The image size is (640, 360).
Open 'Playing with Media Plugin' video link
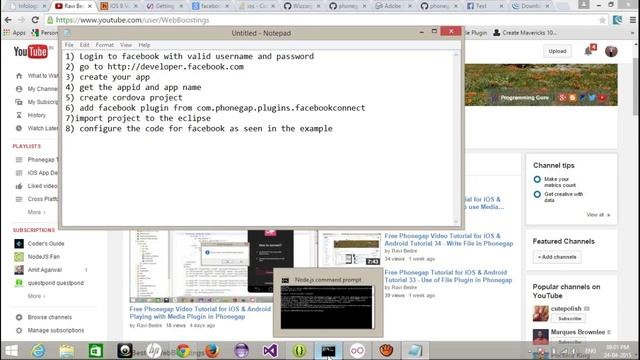200,313
